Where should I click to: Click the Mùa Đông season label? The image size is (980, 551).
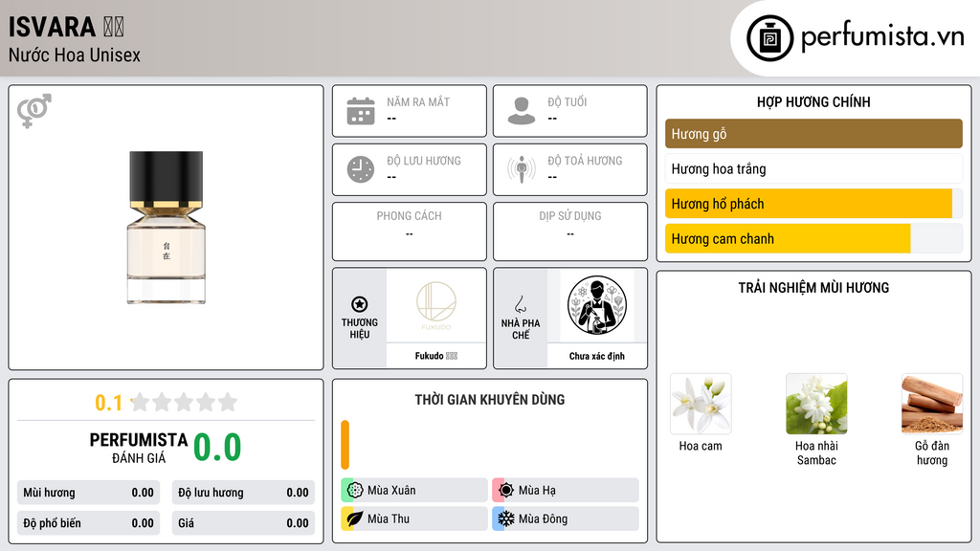click(544, 518)
